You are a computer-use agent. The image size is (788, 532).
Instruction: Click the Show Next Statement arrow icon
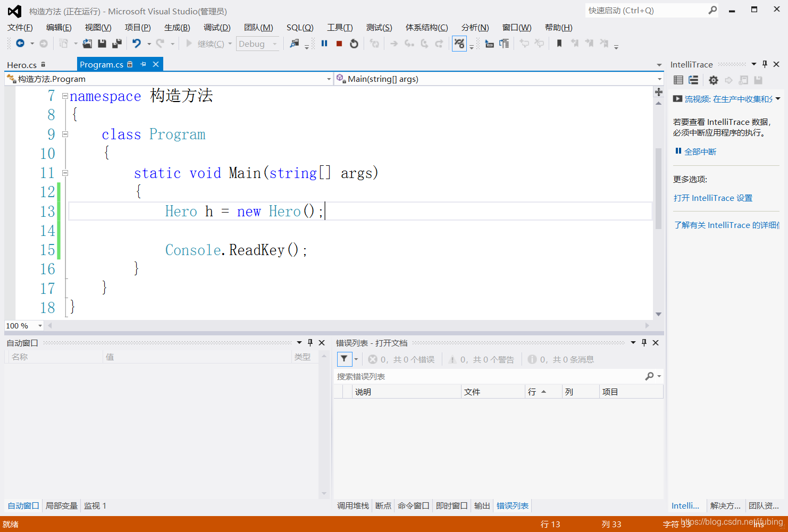[x=394, y=44]
